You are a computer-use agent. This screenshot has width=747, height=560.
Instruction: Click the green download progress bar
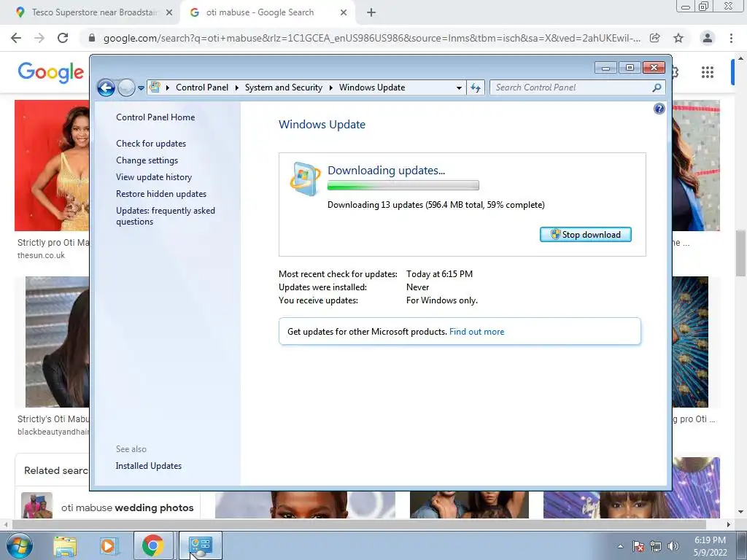coord(403,185)
